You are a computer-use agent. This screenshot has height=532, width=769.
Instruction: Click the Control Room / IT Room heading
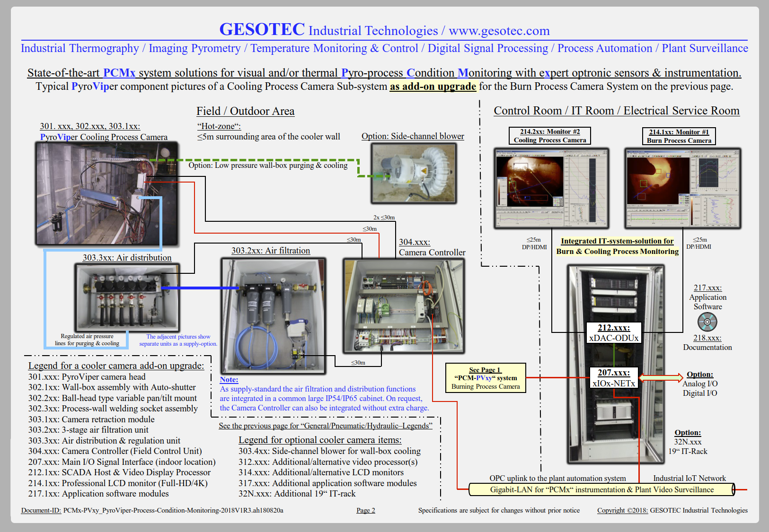click(x=617, y=111)
